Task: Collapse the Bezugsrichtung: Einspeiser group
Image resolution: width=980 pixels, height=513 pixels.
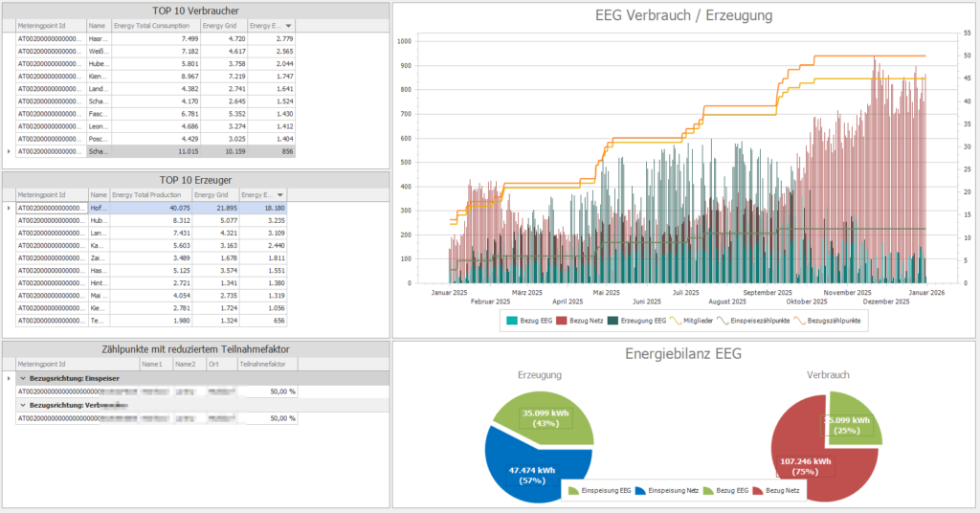Action: [23, 378]
